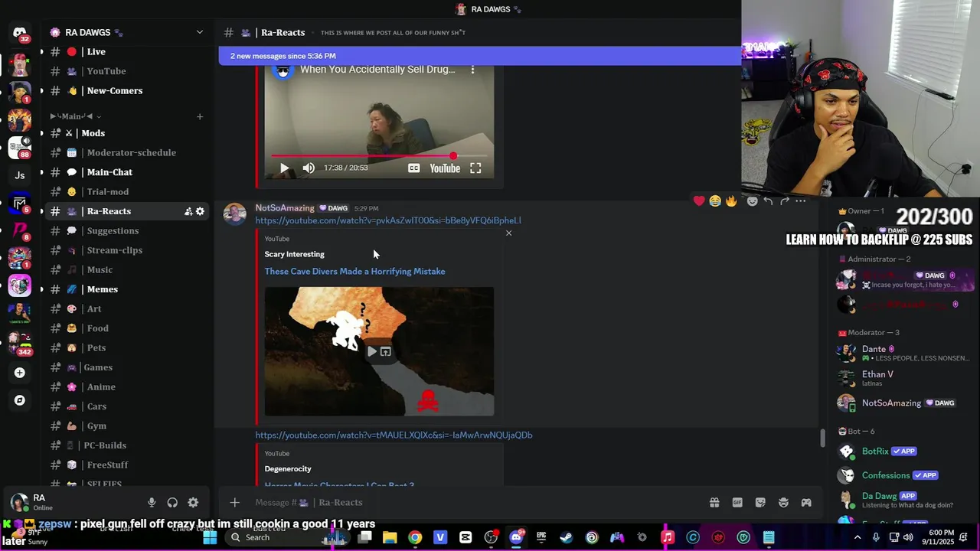This screenshot has width=980, height=551.
Task: Click the plus attachment button
Action: pyautogui.click(x=235, y=503)
